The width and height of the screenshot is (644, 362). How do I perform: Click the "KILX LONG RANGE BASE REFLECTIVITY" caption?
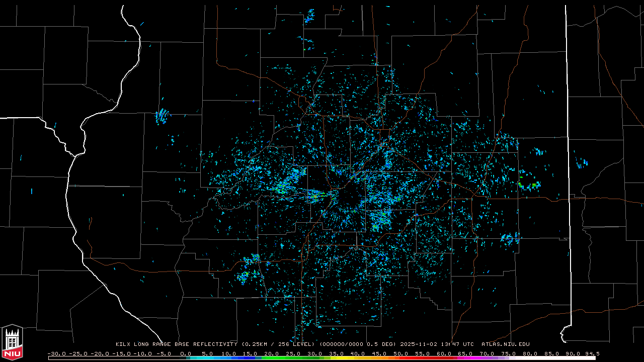(177, 344)
